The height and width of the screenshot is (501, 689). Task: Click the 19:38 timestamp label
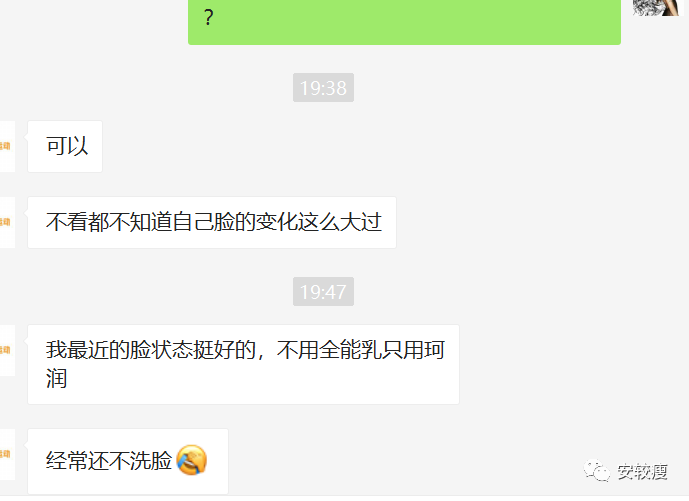pos(323,87)
